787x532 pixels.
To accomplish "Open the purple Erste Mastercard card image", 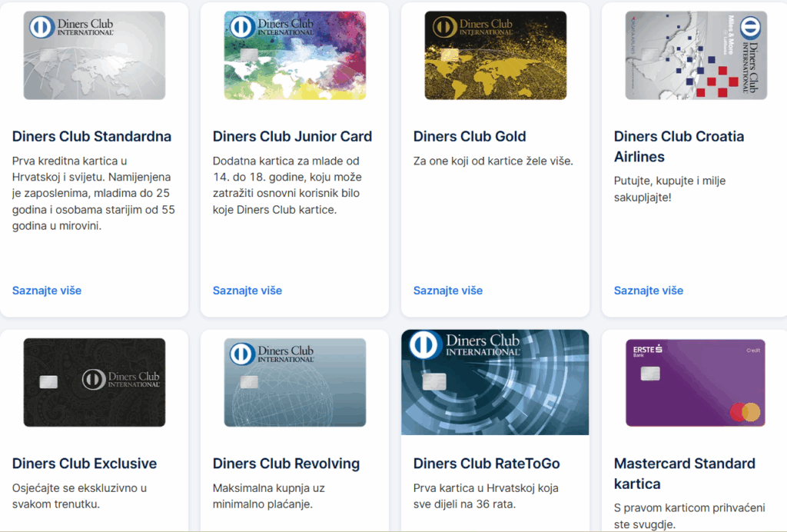I will pyautogui.click(x=696, y=382).
